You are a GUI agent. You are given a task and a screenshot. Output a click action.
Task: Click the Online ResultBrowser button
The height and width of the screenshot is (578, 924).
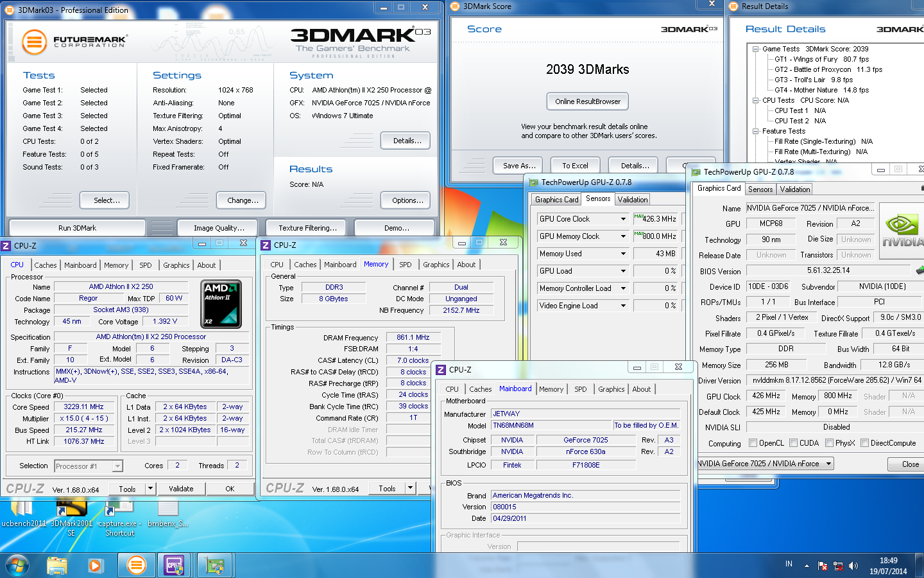(x=588, y=101)
